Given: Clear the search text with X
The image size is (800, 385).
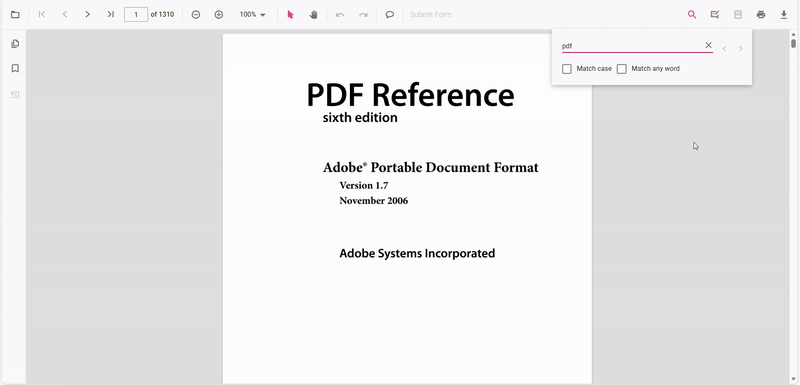Looking at the screenshot, I should [x=708, y=45].
